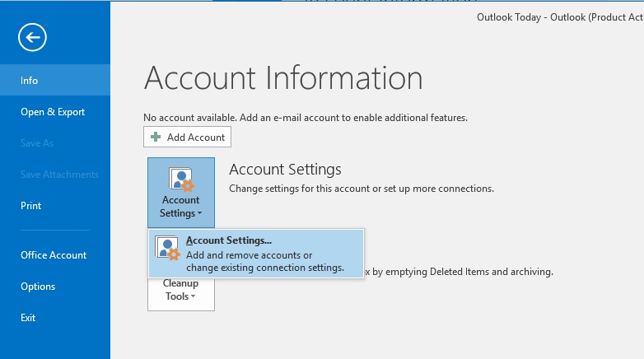
Task: Click 'Change settings for this account' description
Action: pyautogui.click(x=362, y=189)
